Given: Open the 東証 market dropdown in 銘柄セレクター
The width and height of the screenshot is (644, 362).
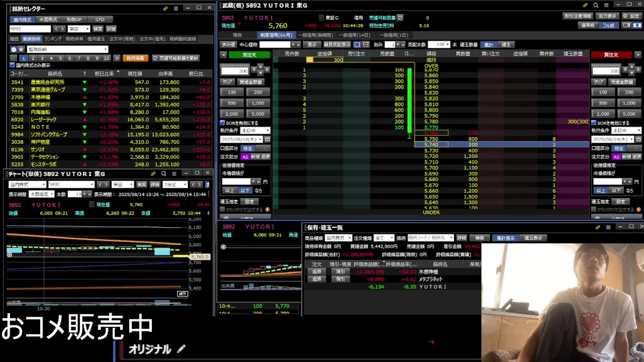Looking at the screenshot, I should pos(79,29).
